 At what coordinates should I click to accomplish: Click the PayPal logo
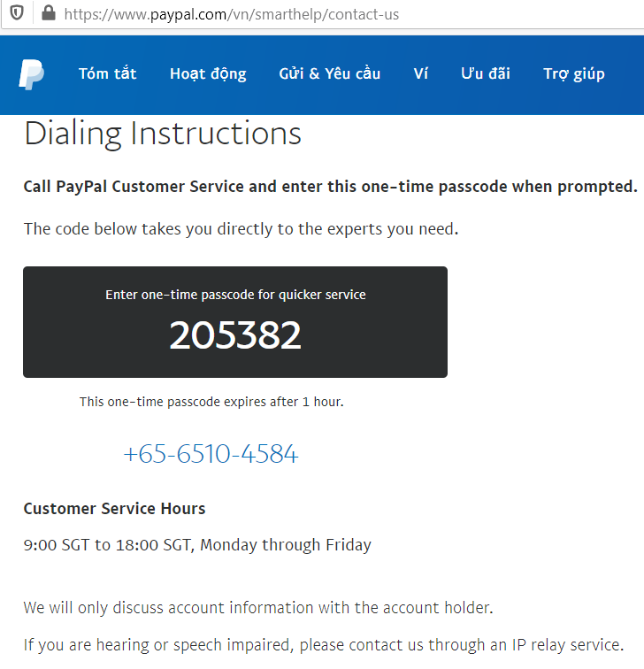click(x=32, y=74)
